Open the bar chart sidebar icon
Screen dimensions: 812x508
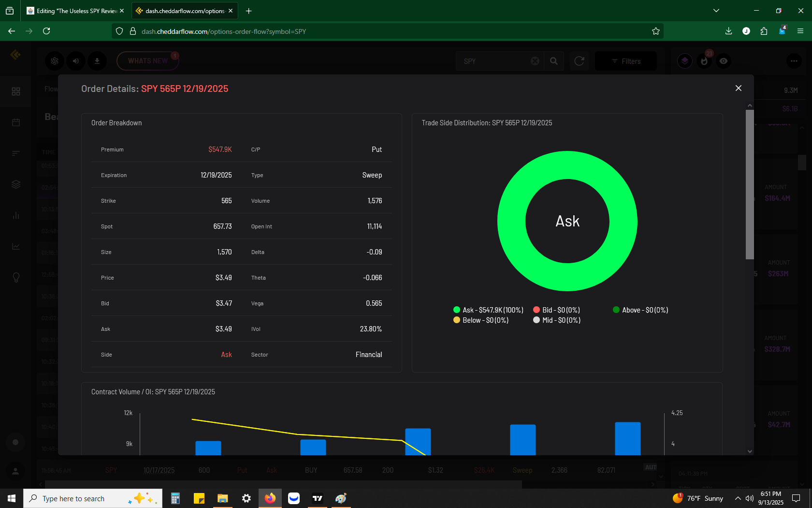[16, 215]
